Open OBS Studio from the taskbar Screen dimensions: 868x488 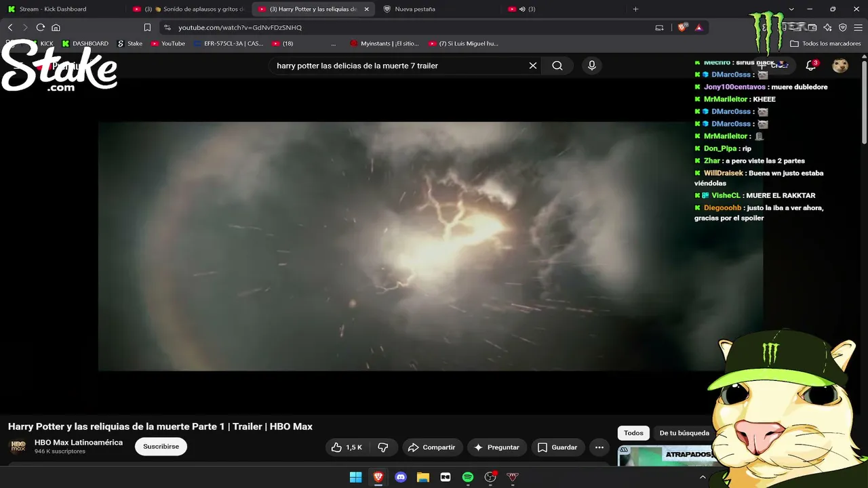pyautogui.click(x=490, y=477)
